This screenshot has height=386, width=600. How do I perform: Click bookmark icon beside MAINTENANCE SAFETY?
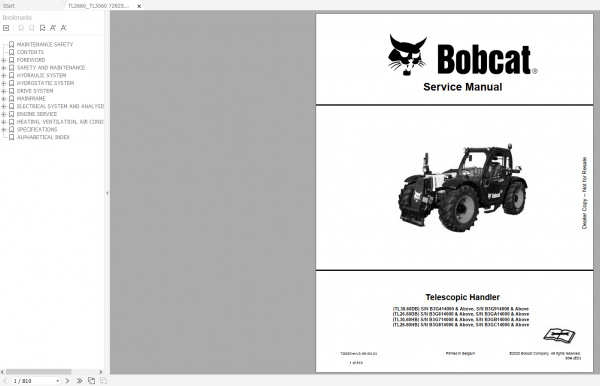coord(11,44)
